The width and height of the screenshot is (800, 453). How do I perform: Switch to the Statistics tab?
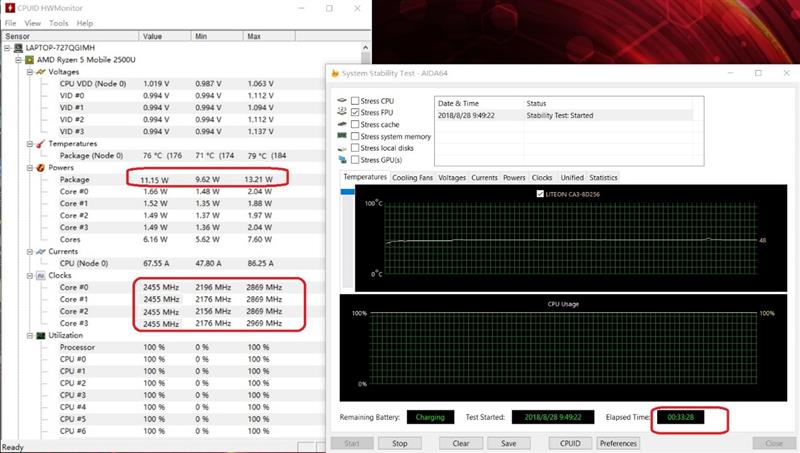603,178
